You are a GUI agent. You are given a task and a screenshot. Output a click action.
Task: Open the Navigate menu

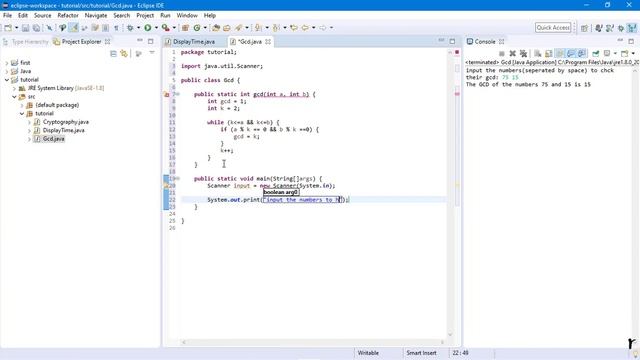click(96, 16)
